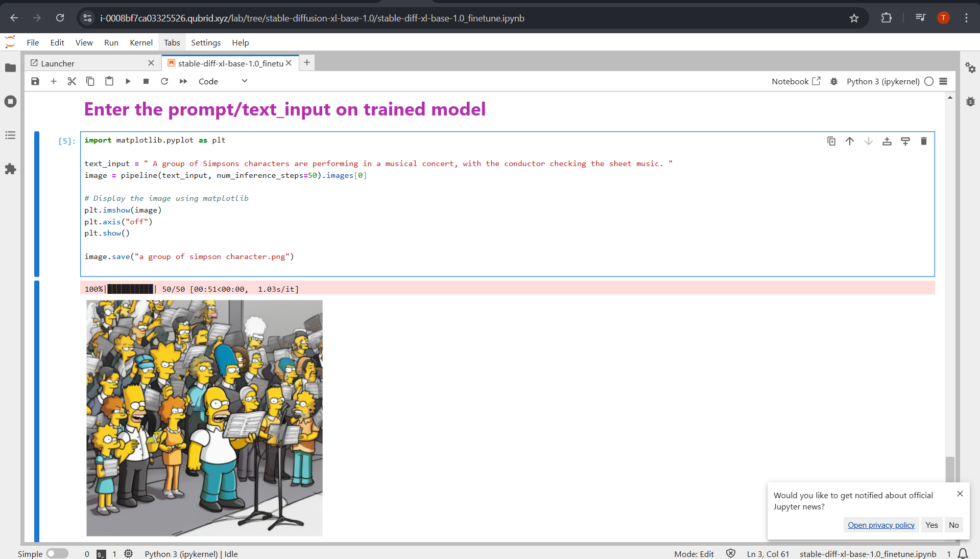980x559 pixels.
Task: Open the extension manager puzzle icon
Action: click(10, 169)
